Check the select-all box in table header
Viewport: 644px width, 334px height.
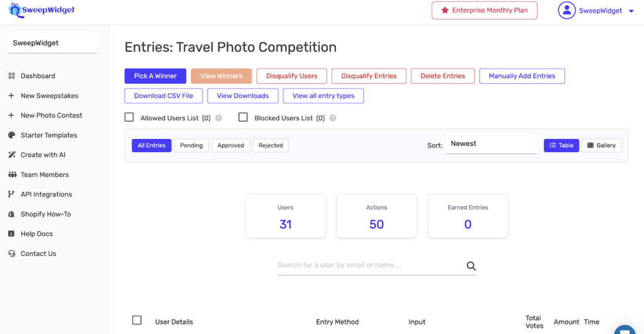point(136,320)
